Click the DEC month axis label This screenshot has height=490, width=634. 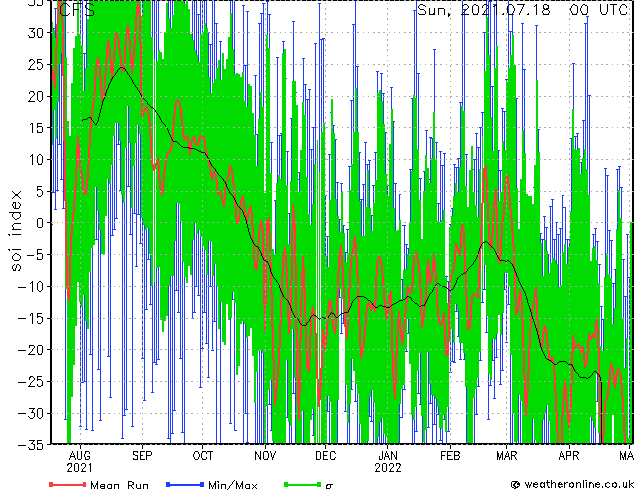(325, 456)
